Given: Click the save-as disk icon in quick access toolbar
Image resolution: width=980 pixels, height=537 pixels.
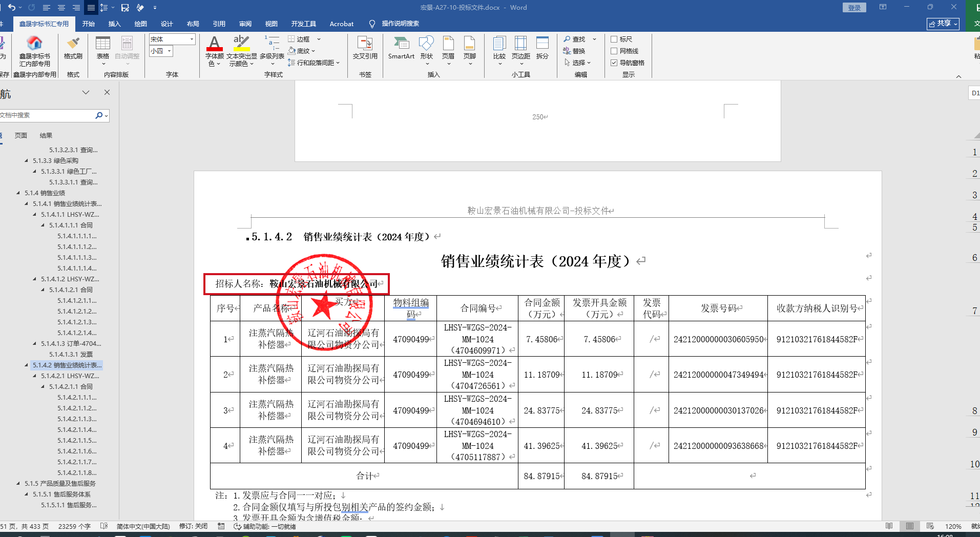Looking at the screenshot, I should click(125, 8).
